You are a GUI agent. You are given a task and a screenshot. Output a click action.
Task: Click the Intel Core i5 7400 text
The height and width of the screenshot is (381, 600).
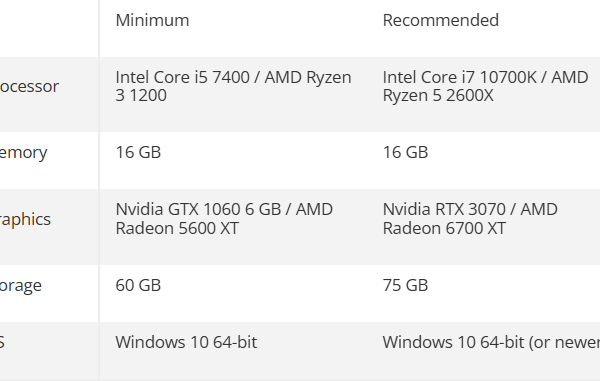tap(183, 77)
